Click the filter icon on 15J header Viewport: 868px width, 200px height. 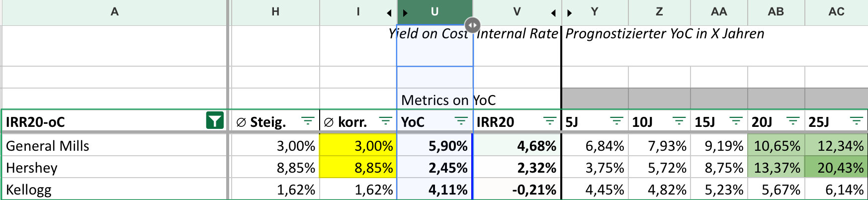pos(736,121)
